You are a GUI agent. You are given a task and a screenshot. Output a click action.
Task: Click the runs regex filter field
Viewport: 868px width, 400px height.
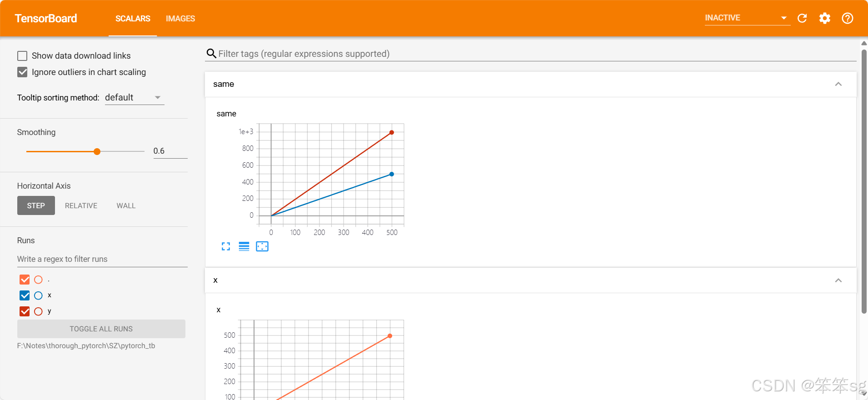[x=102, y=259]
